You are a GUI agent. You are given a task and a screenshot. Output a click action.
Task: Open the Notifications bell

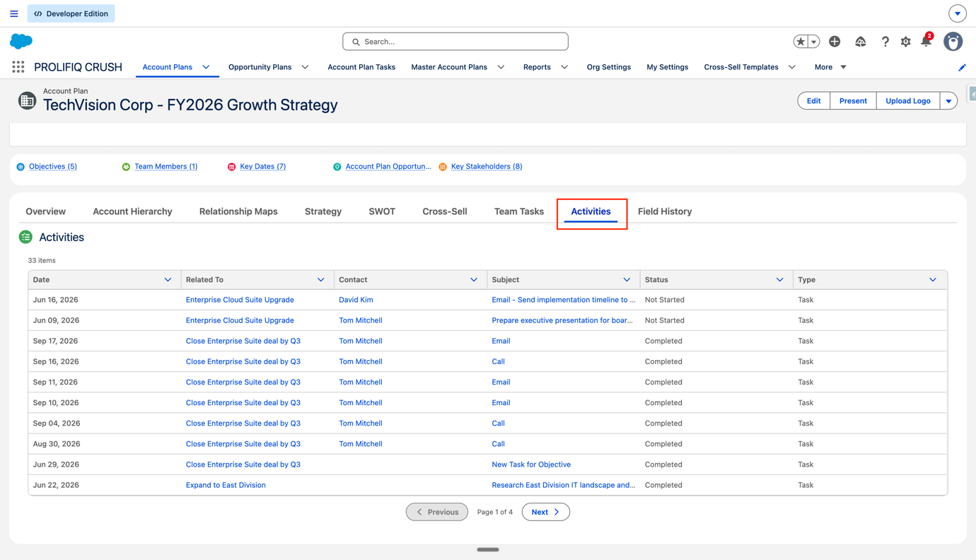tap(926, 41)
